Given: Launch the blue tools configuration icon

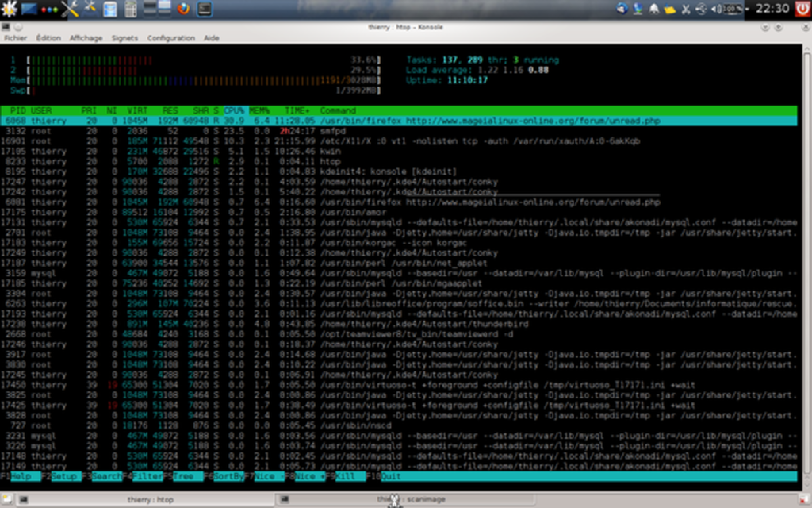Looking at the screenshot, I should 90,8.
